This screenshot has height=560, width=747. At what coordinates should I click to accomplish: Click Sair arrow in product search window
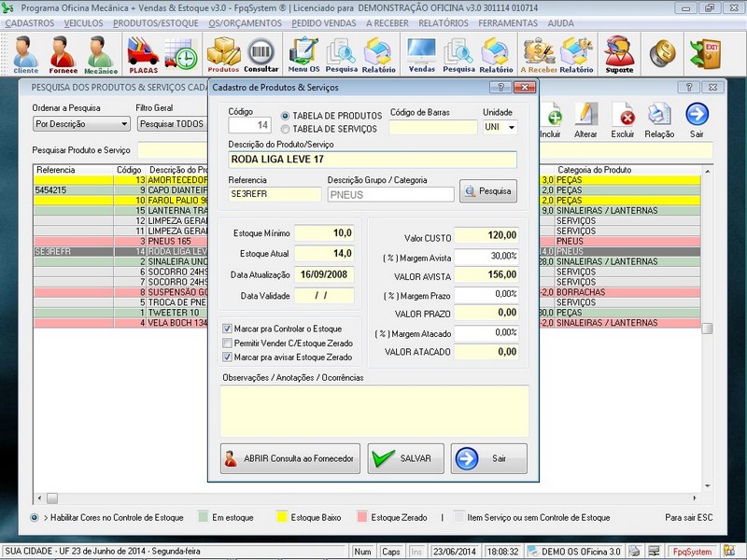click(x=697, y=120)
